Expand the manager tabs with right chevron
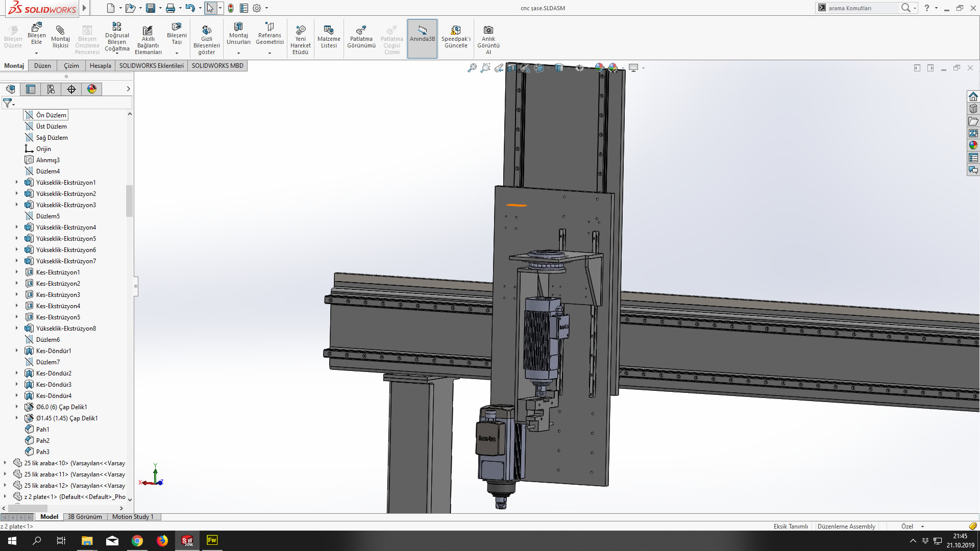980x551 pixels. tap(128, 89)
